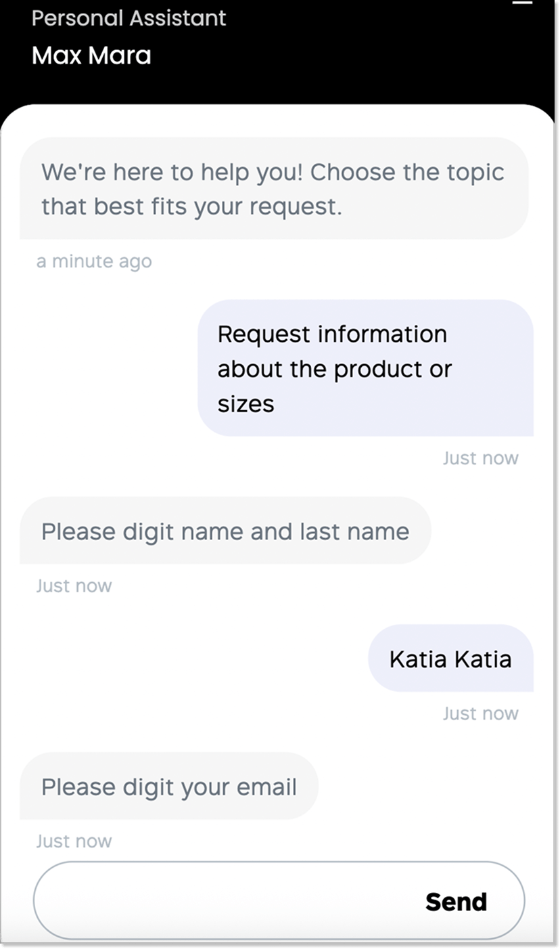Image resolution: width=560 pixels, height=949 pixels.
Task: Click the timestamp under the email prompt bubble
Action: click(x=74, y=841)
